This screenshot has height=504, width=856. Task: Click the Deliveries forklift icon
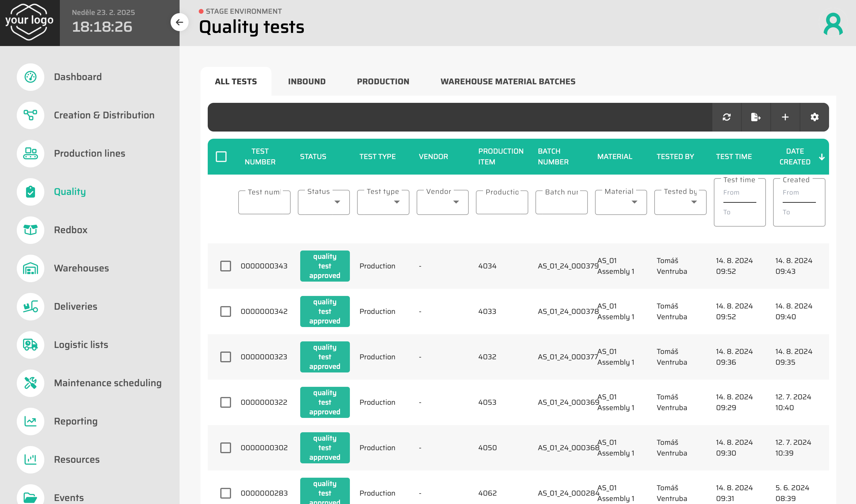31,306
